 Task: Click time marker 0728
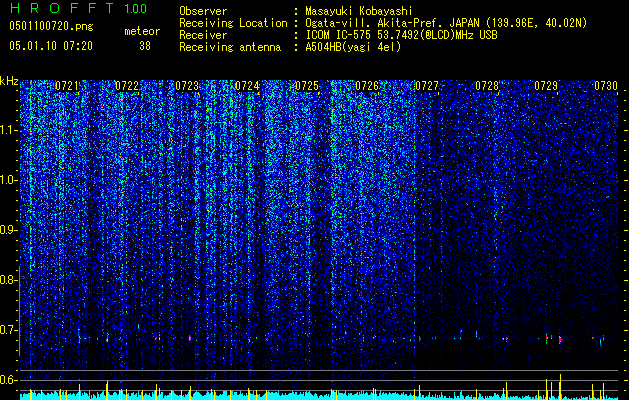487,86
